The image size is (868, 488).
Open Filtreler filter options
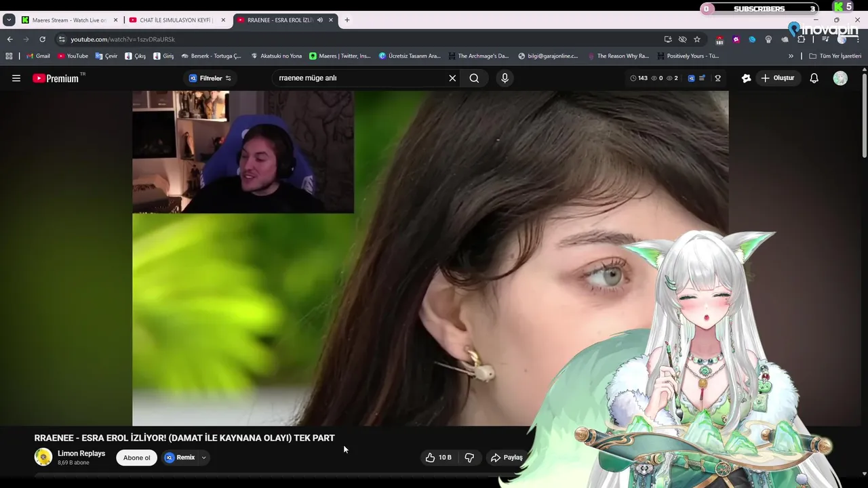pyautogui.click(x=210, y=78)
